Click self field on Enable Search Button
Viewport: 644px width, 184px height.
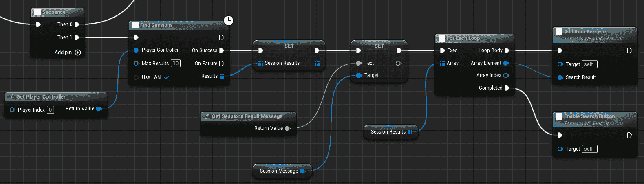coord(590,149)
